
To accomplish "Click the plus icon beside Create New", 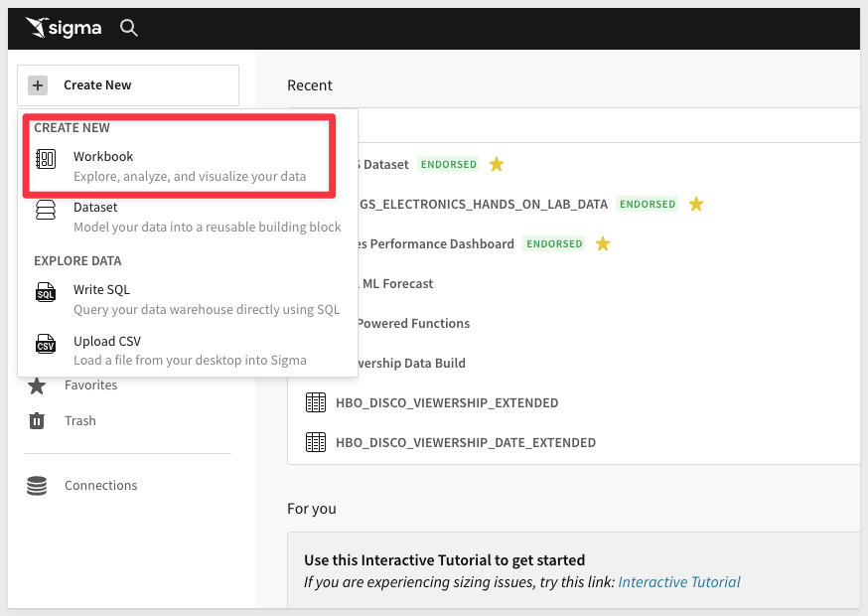I will pos(38,85).
